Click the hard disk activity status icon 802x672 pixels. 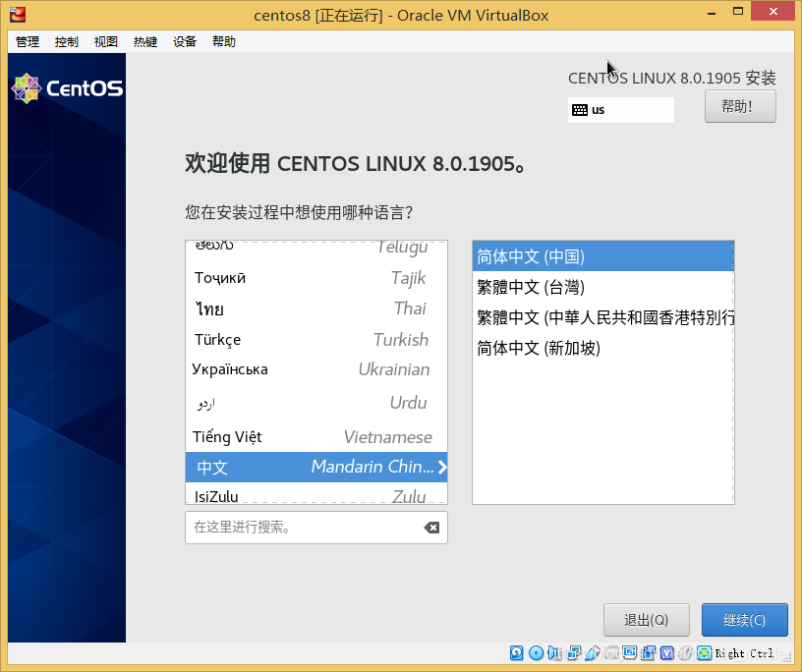coord(517,653)
